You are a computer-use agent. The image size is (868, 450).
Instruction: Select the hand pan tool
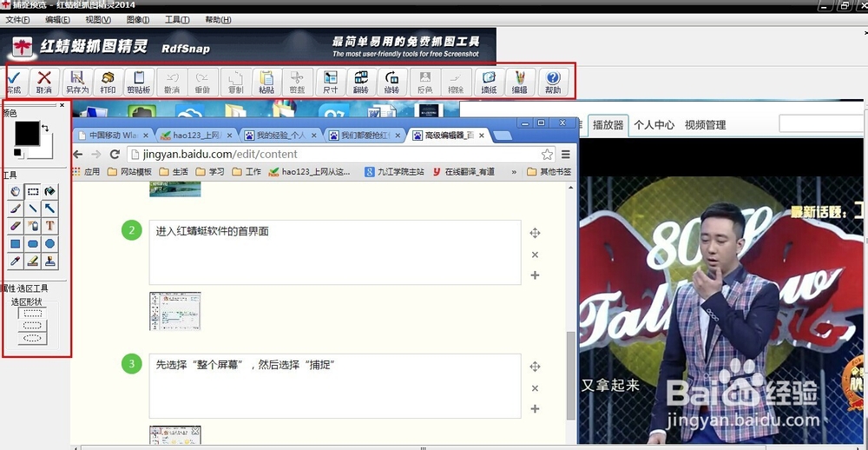[x=16, y=192]
